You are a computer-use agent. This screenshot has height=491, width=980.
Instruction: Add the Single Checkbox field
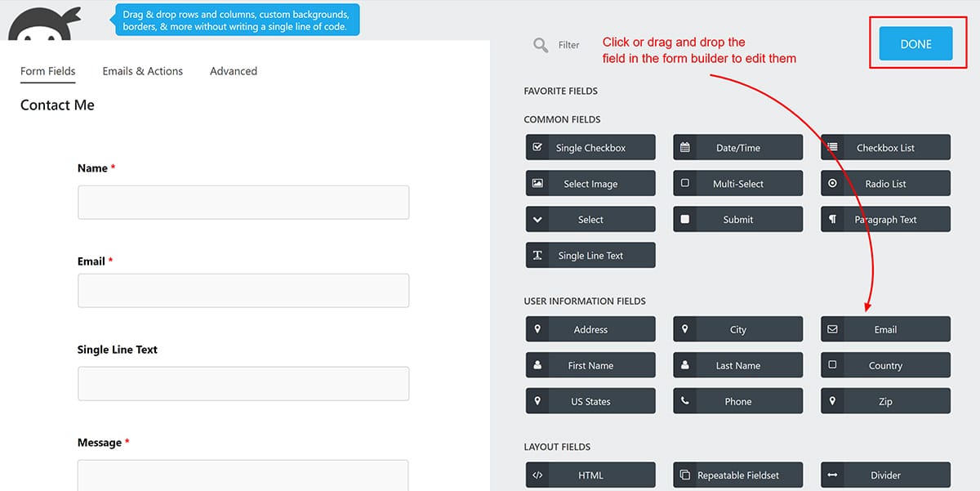590,148
